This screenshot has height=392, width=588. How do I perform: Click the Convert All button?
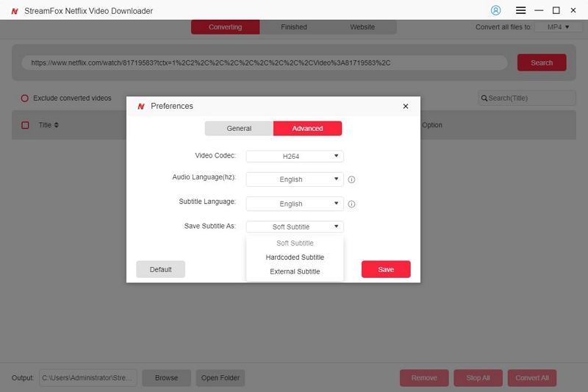[532, 378]
